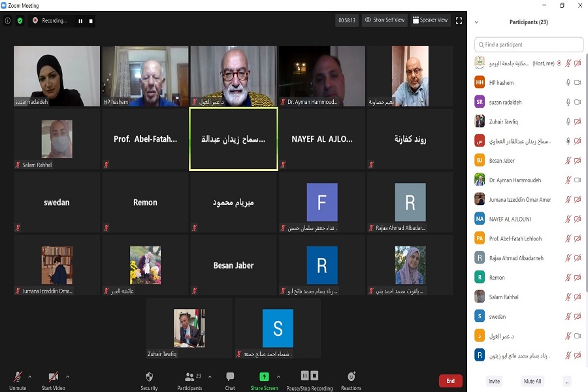Click Zuhair Tawfiq microphone icon in list
This screenshot has height=392, width=588.
tap(568, 122)
